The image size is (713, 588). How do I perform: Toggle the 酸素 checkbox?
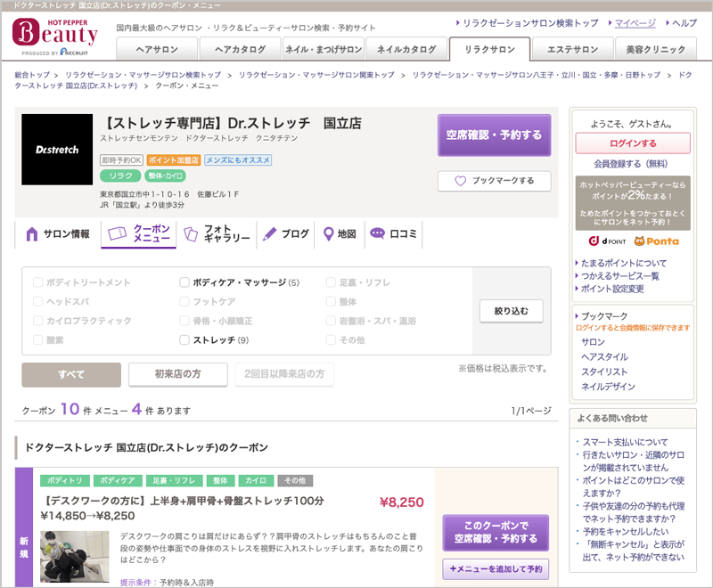click(x=37, y=339)
